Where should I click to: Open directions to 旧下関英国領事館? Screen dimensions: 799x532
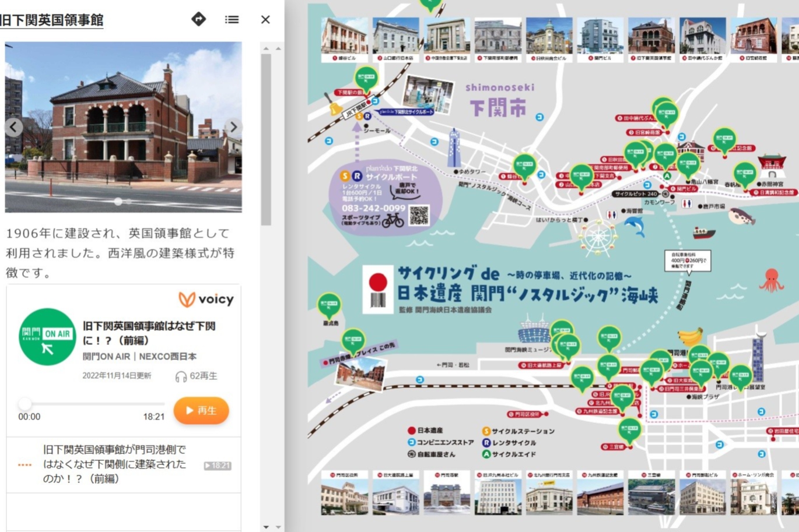tap(198, 19)
